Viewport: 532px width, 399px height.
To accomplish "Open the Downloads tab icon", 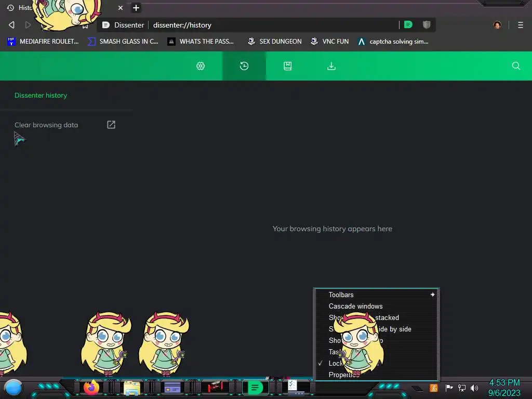I will point(331,66).
